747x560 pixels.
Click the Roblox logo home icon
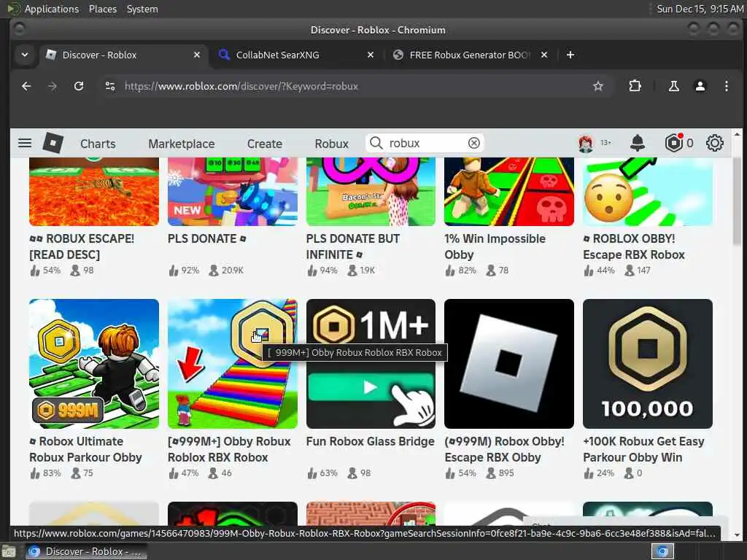click(53, 143)
